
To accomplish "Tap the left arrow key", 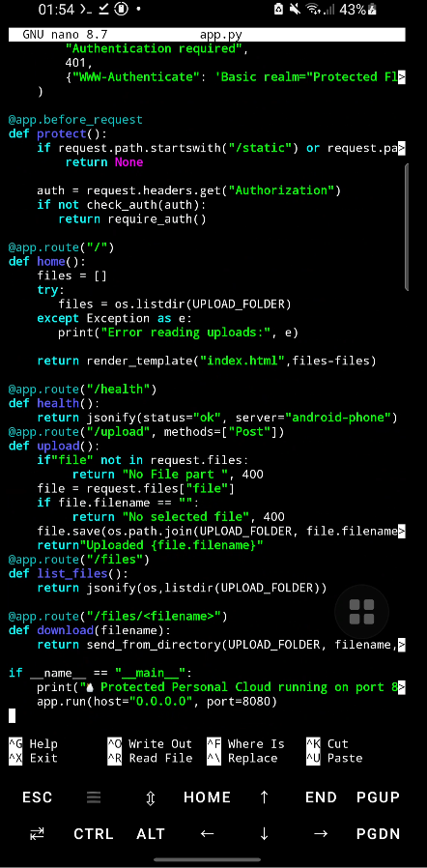I will coord(207,833).
